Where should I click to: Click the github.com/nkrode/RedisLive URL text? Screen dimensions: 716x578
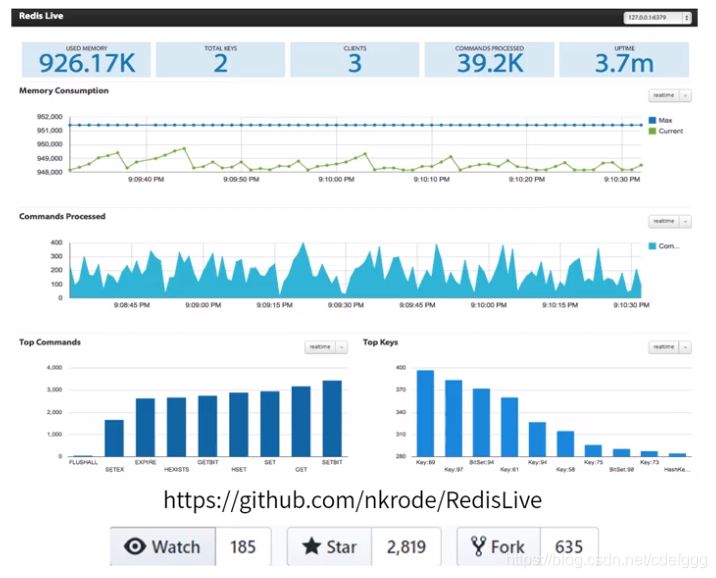[x=353, y=500]
